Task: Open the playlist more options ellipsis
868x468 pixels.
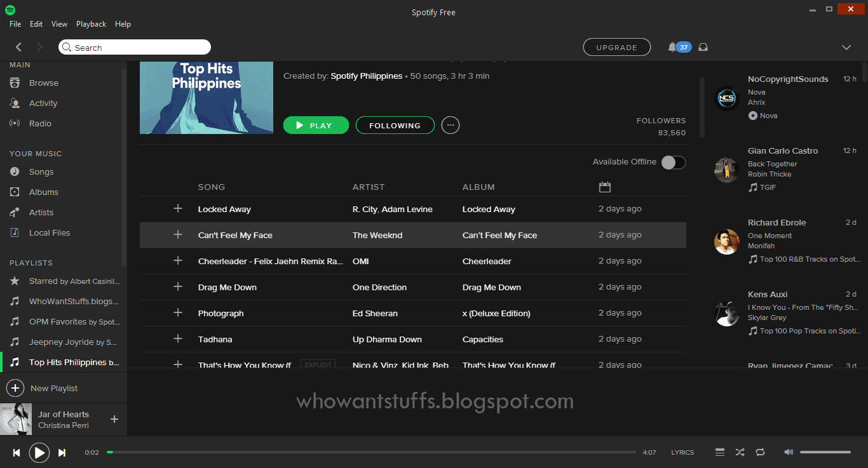Action: 451,125
